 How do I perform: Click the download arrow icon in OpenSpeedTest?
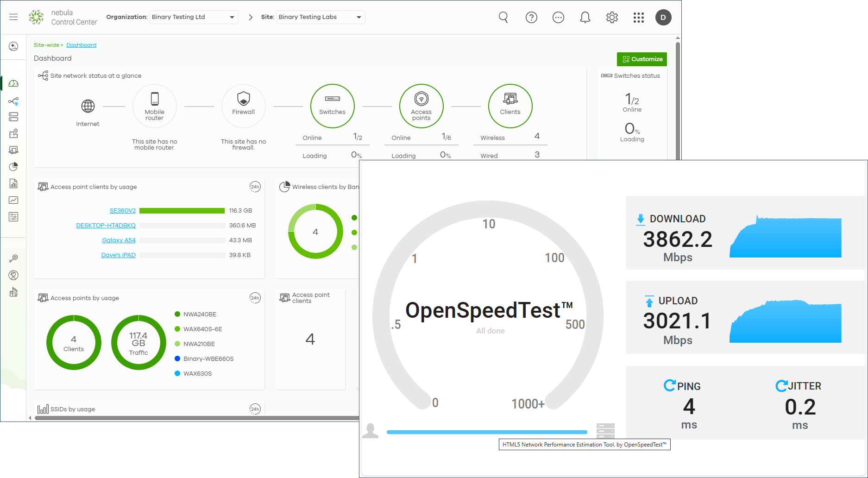click(x=641, y=219)
